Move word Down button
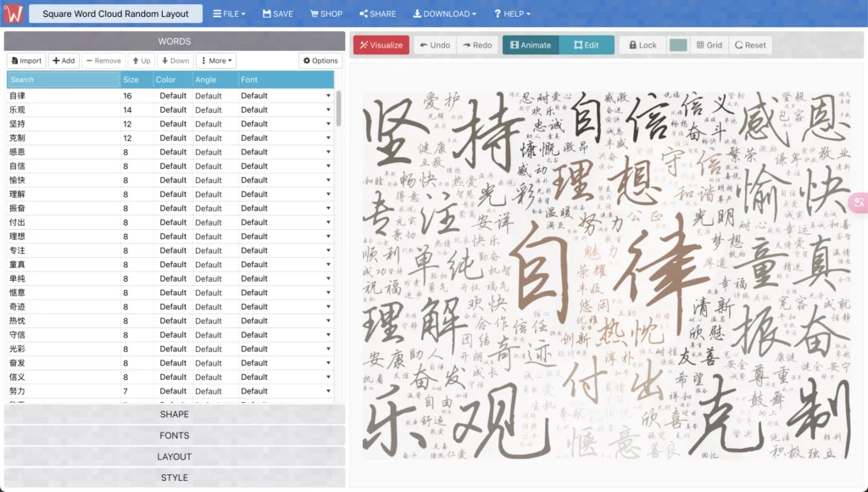Viewport: 868px width, 492px height. [x=175, y=60]
